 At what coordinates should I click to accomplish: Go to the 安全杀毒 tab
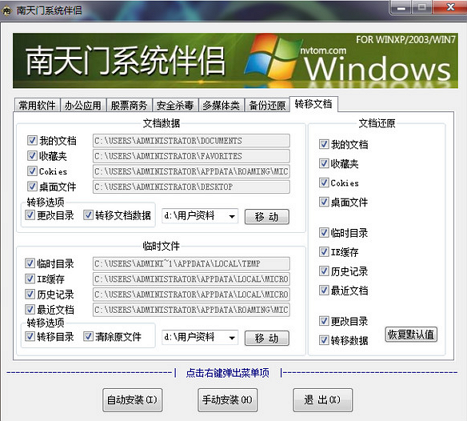click(175, 105)
